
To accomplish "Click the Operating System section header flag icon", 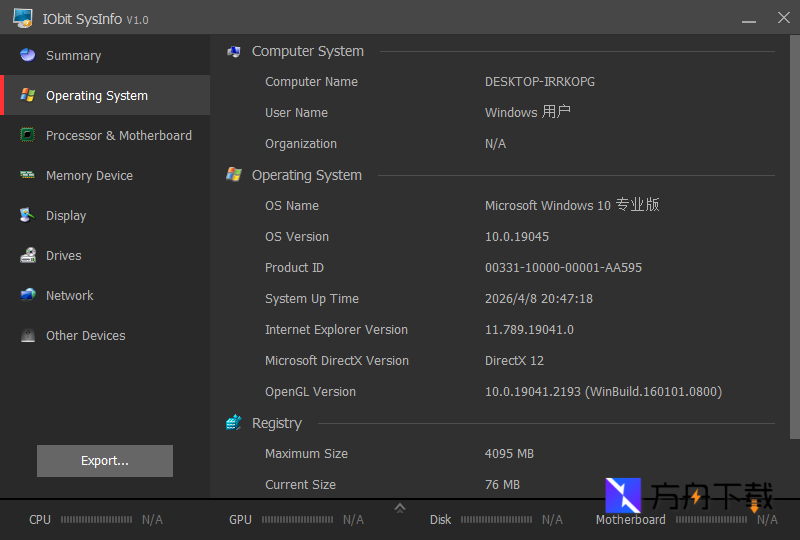I will pyautogui.click(x=234, y=175).
